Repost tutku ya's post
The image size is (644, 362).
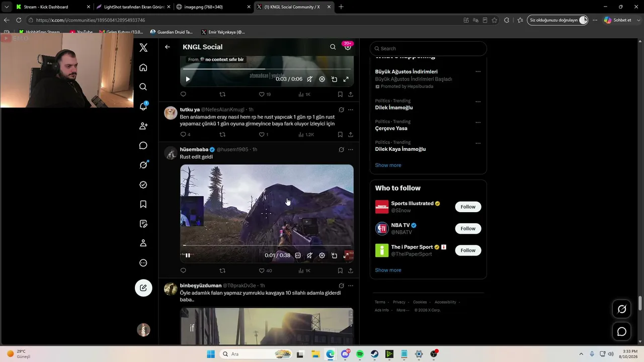[222, 134]
